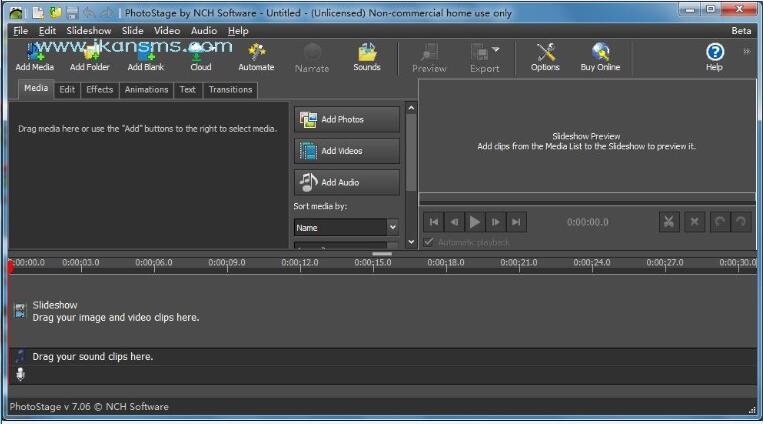Open the Audio menu
The width and height of the screenshot is (763, 424).
203,30
